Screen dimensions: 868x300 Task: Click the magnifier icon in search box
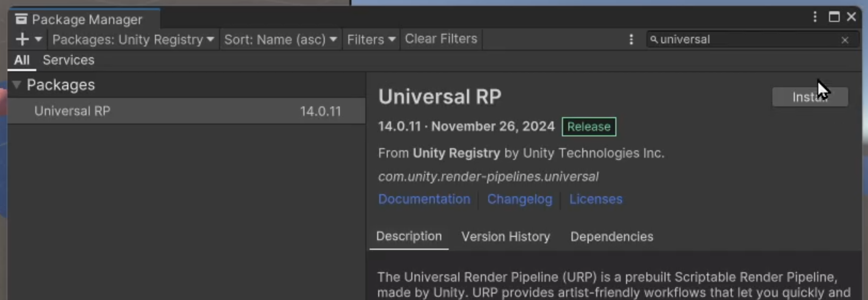pyautogui.click(x=653, y=39)
